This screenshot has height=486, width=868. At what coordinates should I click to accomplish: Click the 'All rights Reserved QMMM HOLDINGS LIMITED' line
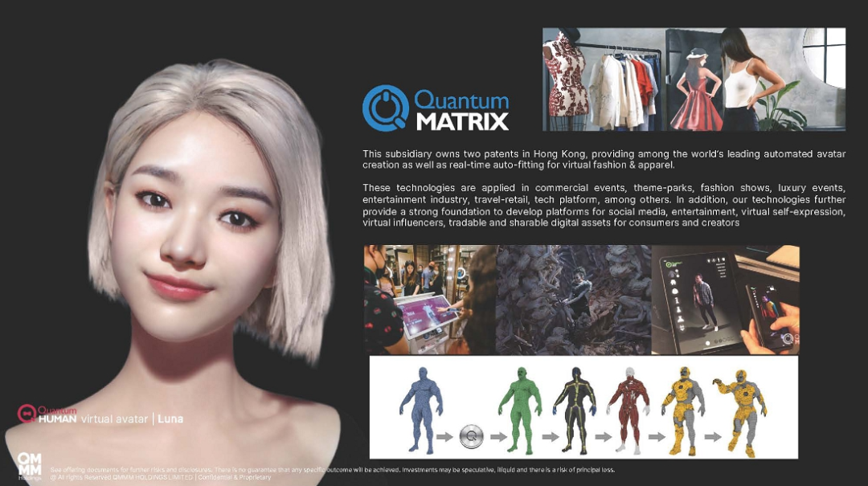[x=161, y=477]
